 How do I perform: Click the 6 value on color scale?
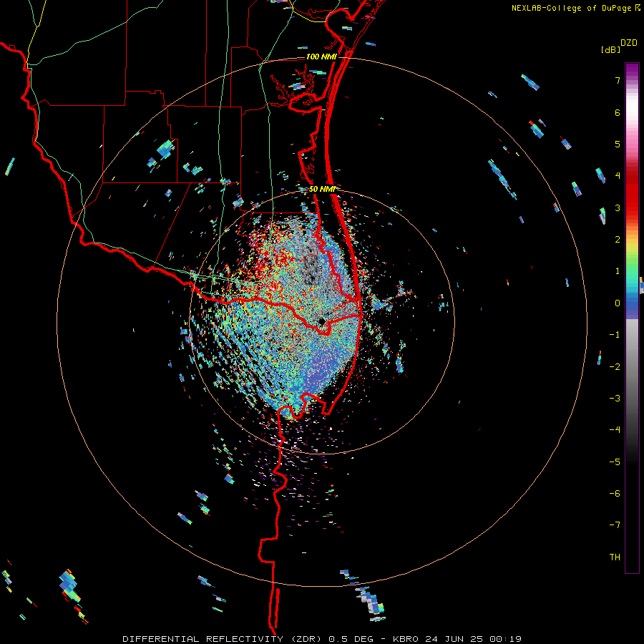tap(618, 112)
